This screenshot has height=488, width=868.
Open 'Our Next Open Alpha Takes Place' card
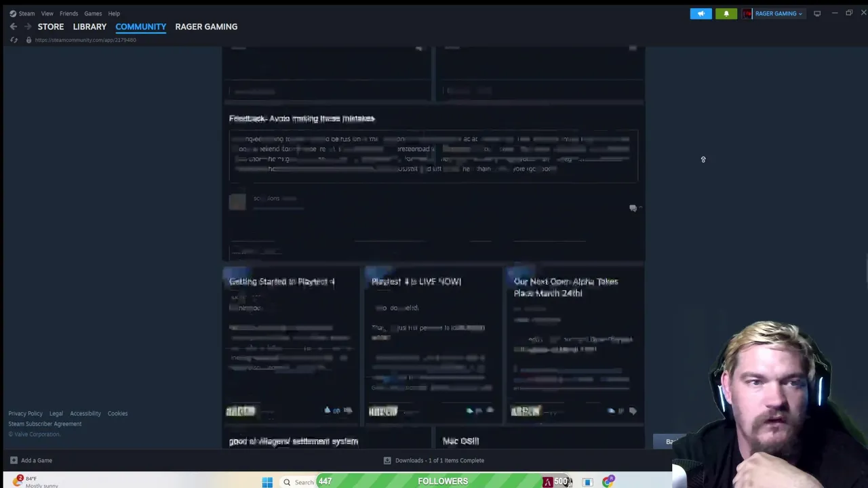pos(566,287)
